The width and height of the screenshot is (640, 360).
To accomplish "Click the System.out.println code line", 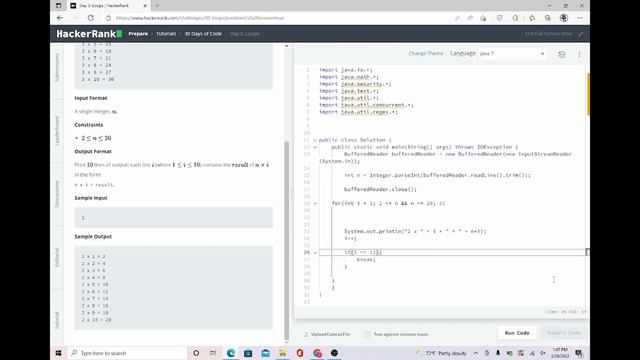I will point(415,231).
